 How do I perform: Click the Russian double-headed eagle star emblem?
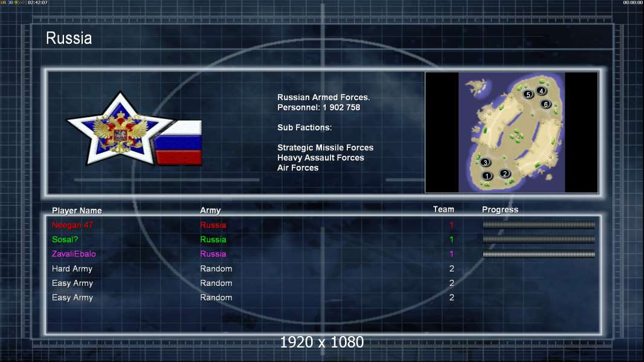(120, 129)
